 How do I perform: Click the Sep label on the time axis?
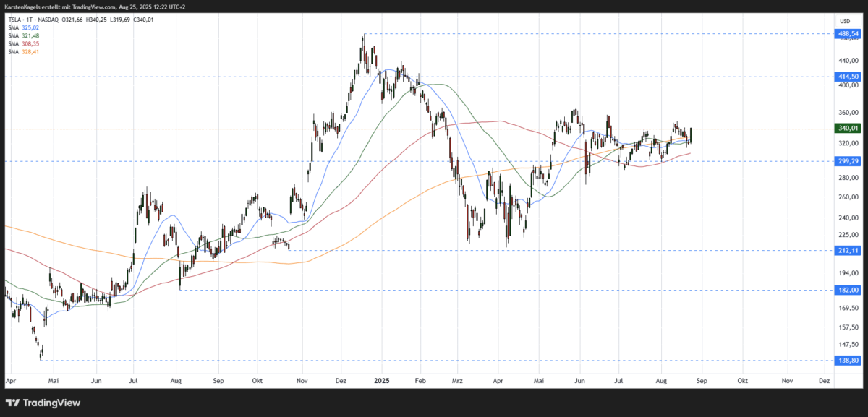pyautogui.click(x=700, y=378)
